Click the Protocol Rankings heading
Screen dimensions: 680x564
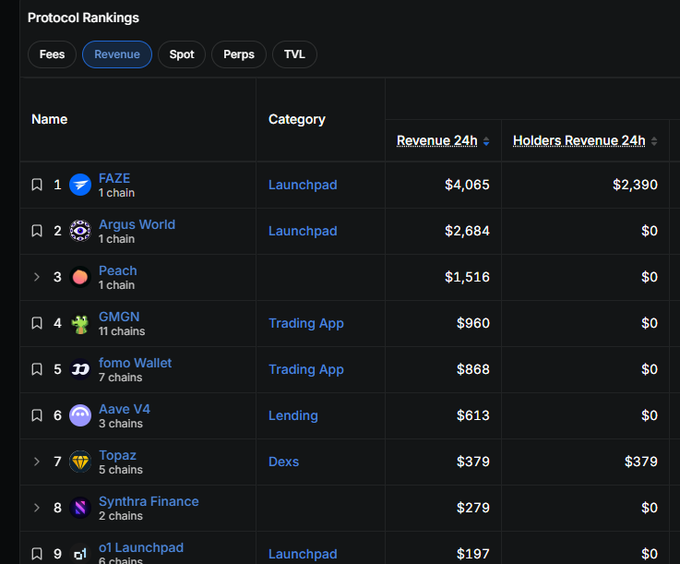point(83,18)
